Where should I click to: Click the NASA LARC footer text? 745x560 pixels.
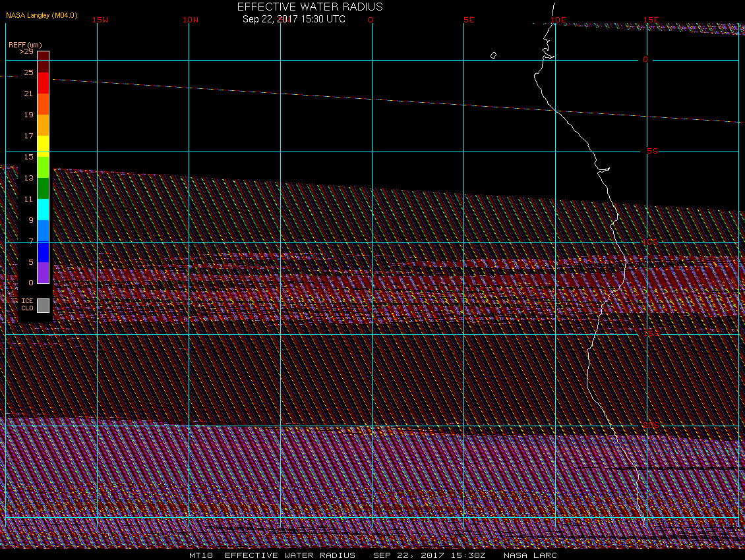tap(530, 555)
